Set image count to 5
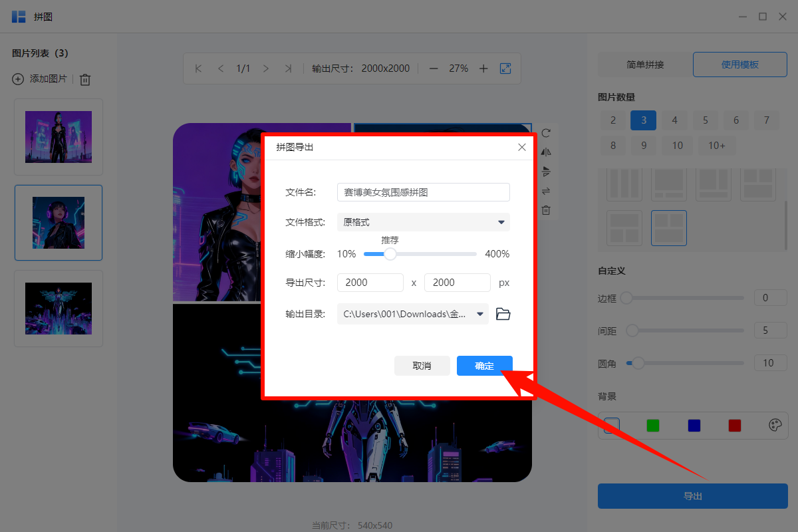The image size is (798, 532). [x=705, y=120]
